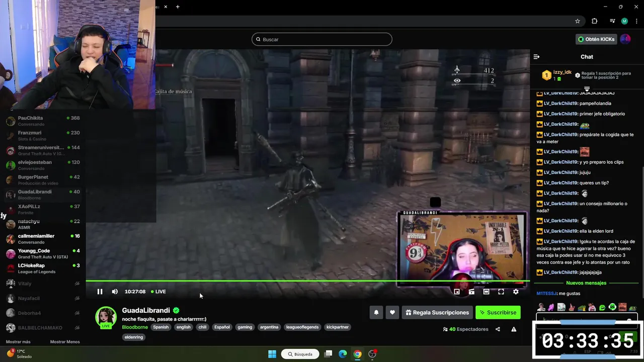Open a new browser tab

178,7
